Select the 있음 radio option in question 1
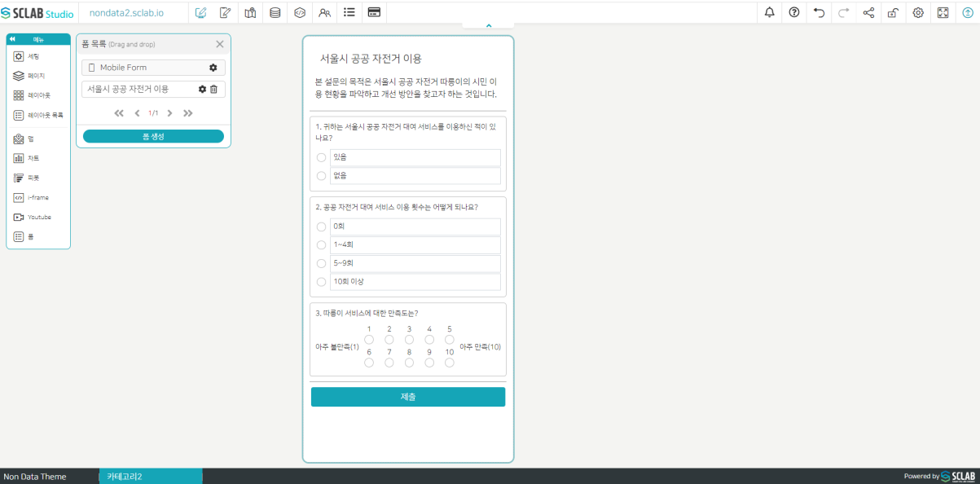Viewport: 980px width, 484px height. (321, 157)
